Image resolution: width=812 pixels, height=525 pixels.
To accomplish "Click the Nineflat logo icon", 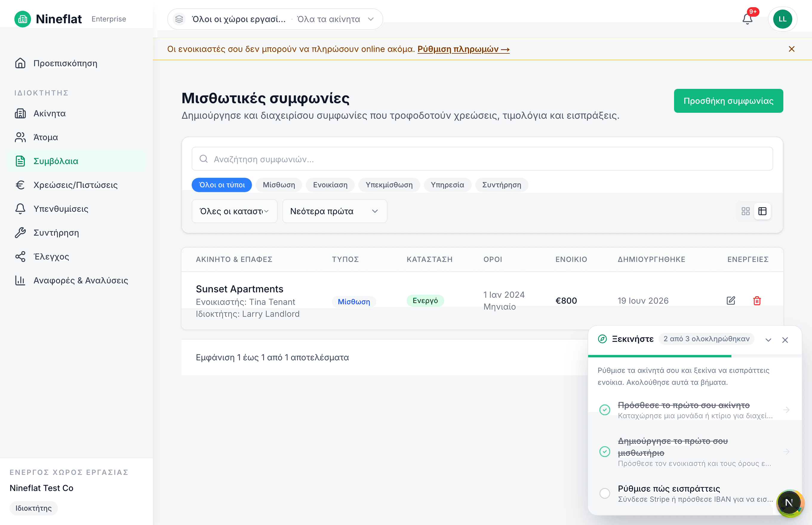I will pos(22,19).
